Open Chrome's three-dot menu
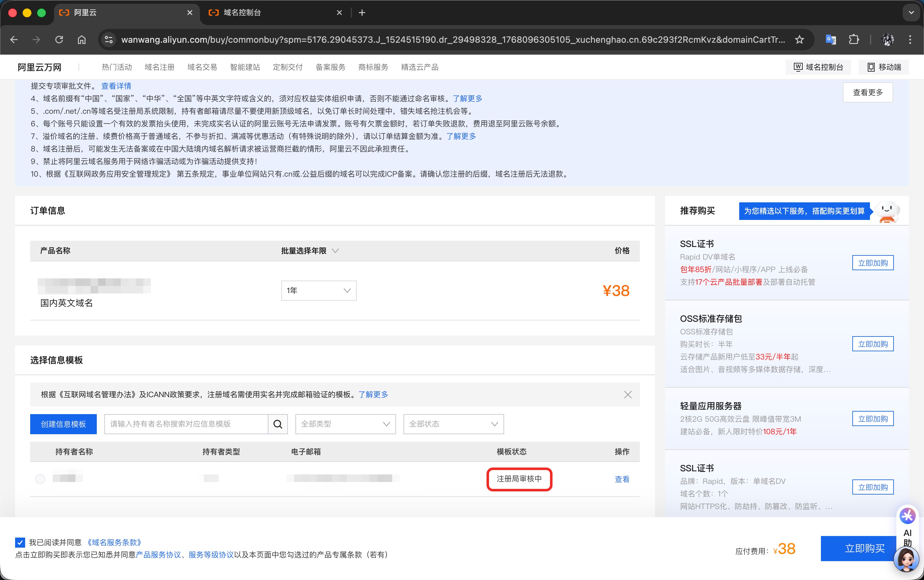The height and width of the screenshot is (580, 924). point(910,40)
